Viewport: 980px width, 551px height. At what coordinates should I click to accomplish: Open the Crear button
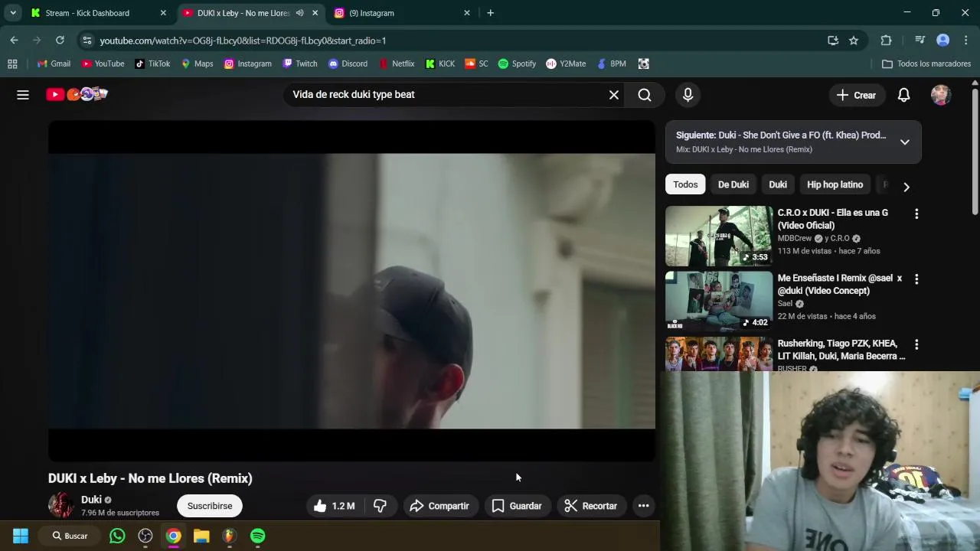pos(856,95)
